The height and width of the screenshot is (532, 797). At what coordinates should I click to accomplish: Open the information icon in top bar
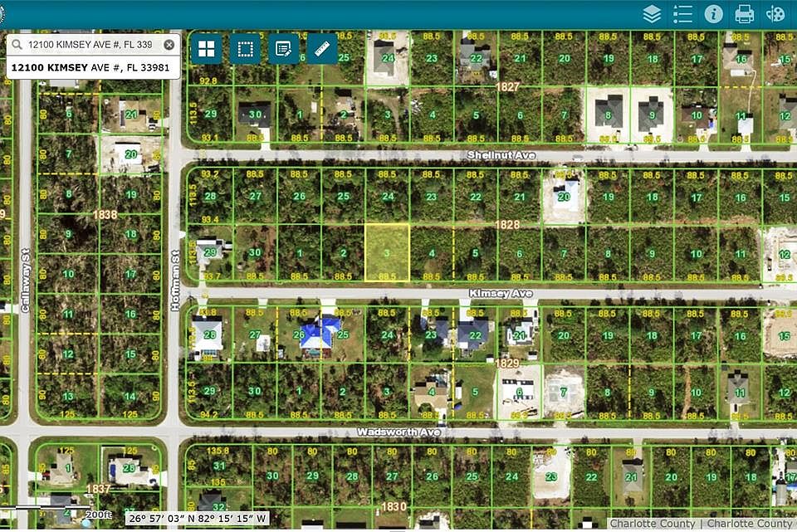[x=714, y=14]
